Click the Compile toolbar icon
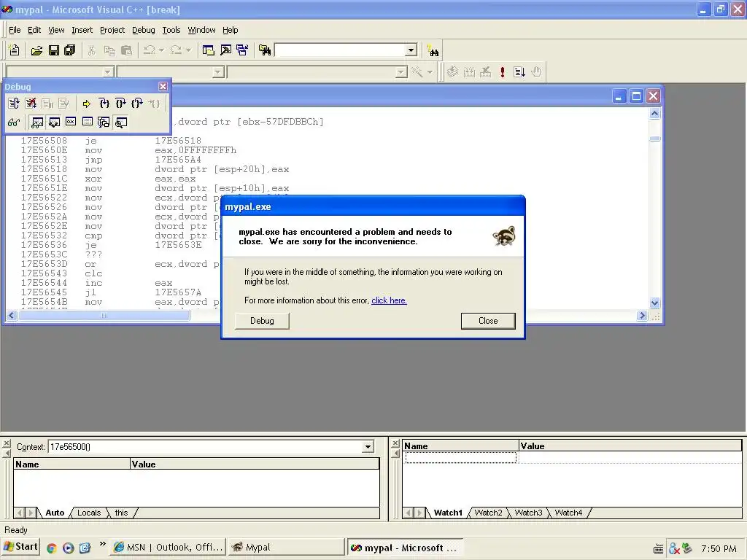The image size is (747, 560). (x=452, y=72)
